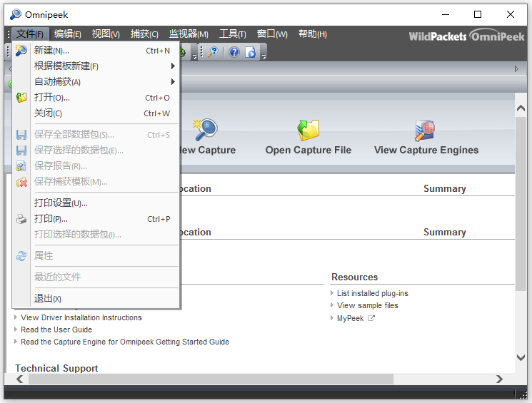Image resolution: width=532 pixels, height=403 pixels.
Task: Click the MyPeek external link
Action: pos(351,318)
